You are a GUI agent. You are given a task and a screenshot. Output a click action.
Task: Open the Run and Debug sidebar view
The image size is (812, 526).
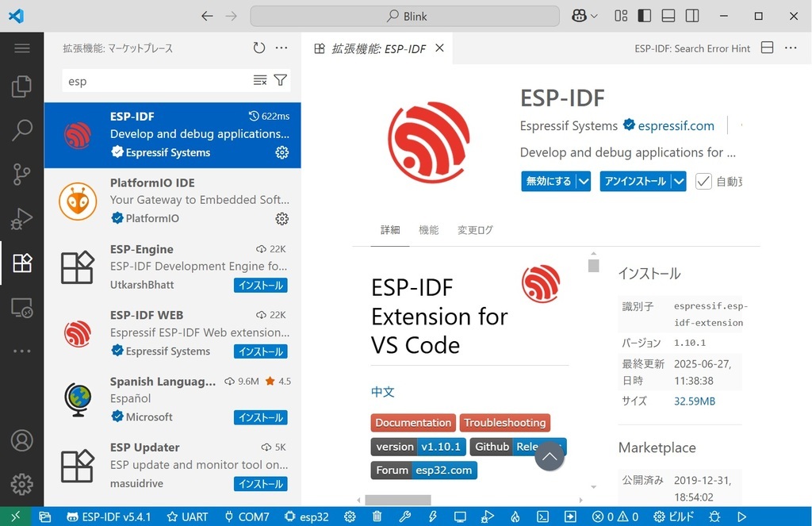tap(21, 219)
